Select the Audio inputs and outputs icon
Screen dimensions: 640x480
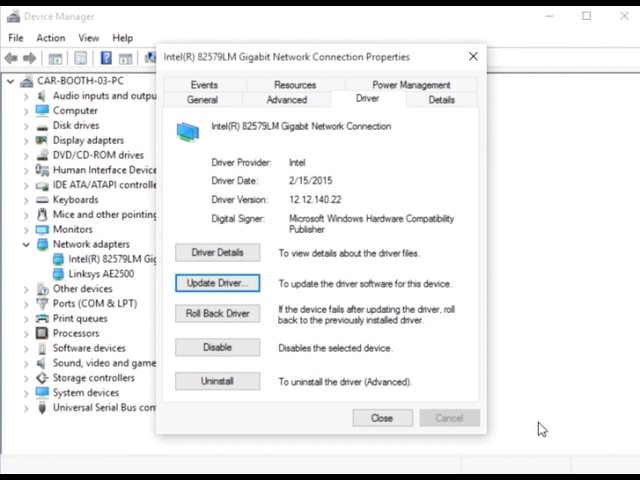(42, 96)
